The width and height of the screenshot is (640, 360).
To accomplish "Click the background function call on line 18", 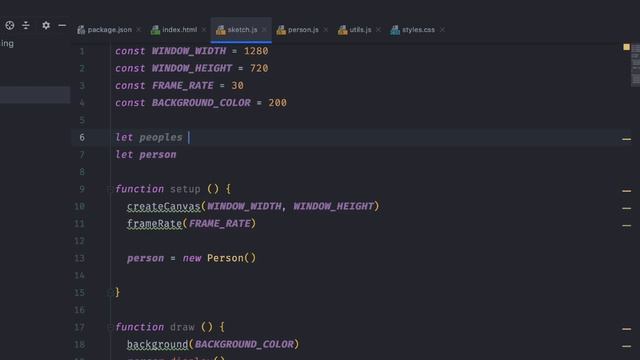I will pos(158,344).
